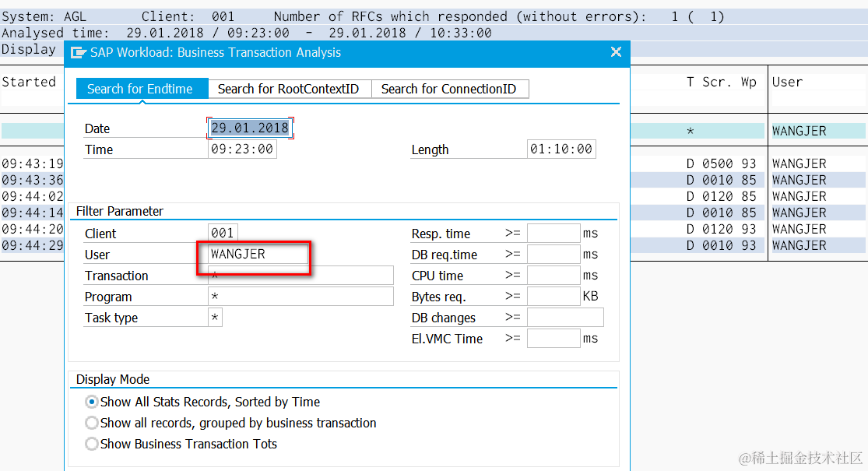Click the Wp column header in background list

pos(748,82)
